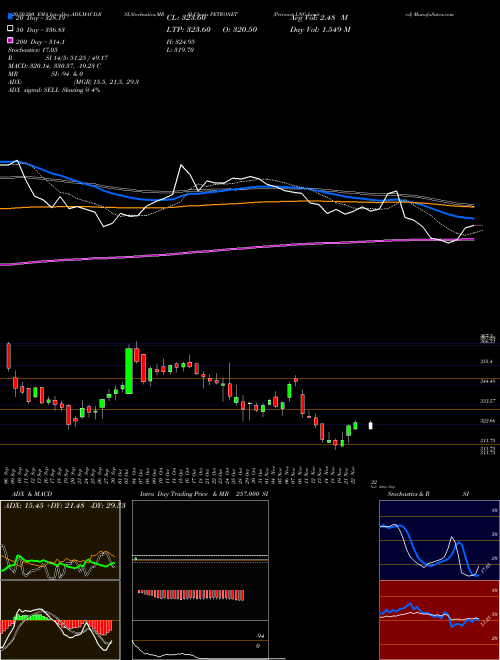Click the ADX signal: SELL text
This screenshot has height=660, width=500.
54,90
